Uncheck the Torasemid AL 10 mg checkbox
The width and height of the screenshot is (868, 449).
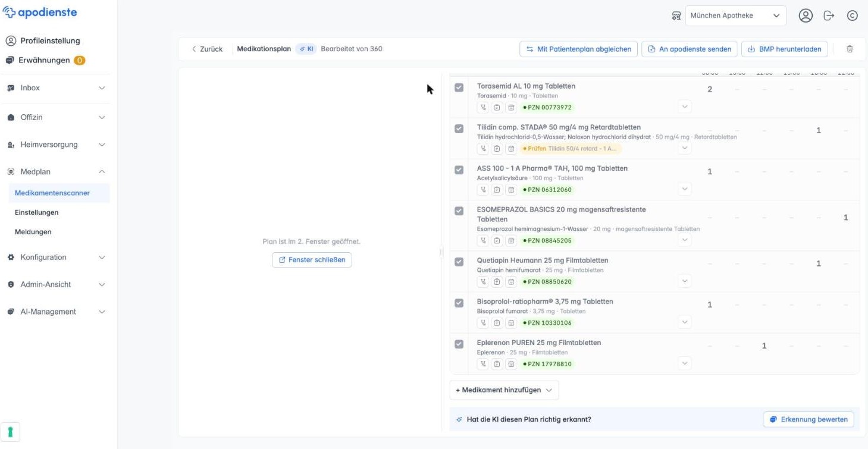click(459, 87)
